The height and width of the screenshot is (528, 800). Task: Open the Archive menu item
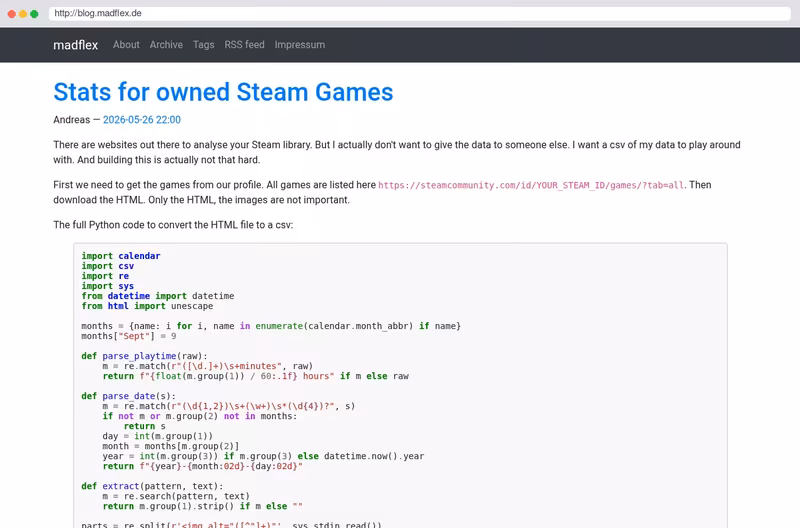(x=166, y=45)
